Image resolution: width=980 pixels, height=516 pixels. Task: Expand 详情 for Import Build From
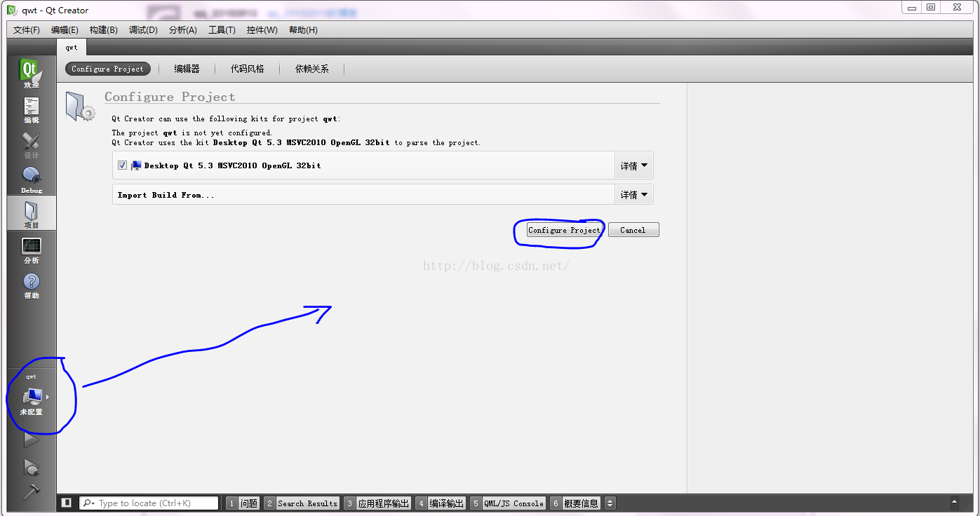633,194
